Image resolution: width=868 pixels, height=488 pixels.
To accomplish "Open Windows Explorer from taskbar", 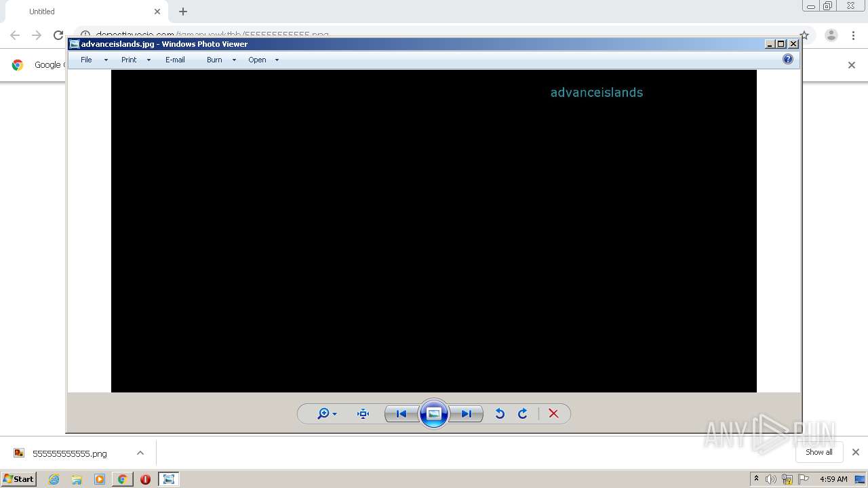I will (77, 479).
